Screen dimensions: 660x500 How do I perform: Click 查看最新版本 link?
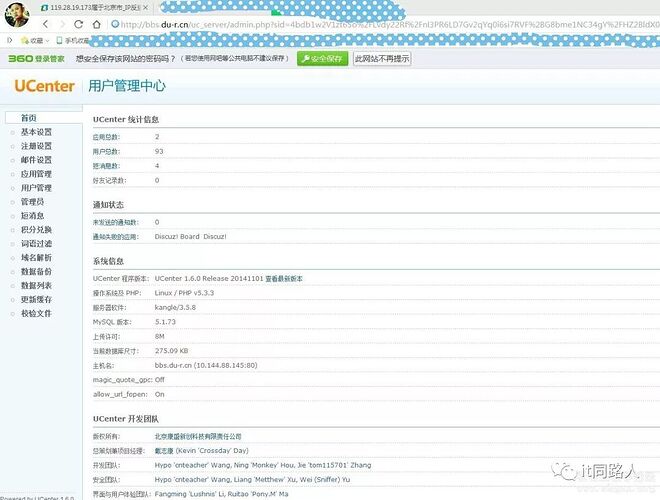[x=284, y=278]
